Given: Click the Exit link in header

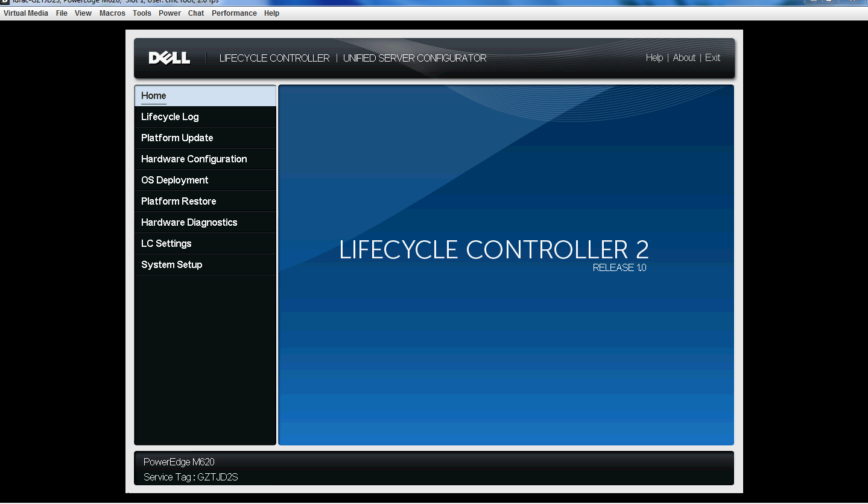Looking at the screenshot, I should coord(712,58).
